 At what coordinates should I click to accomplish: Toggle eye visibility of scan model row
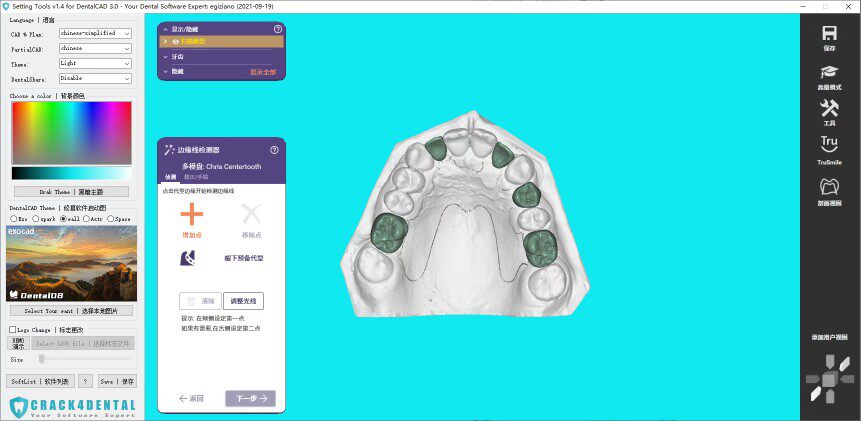(175, 42)
